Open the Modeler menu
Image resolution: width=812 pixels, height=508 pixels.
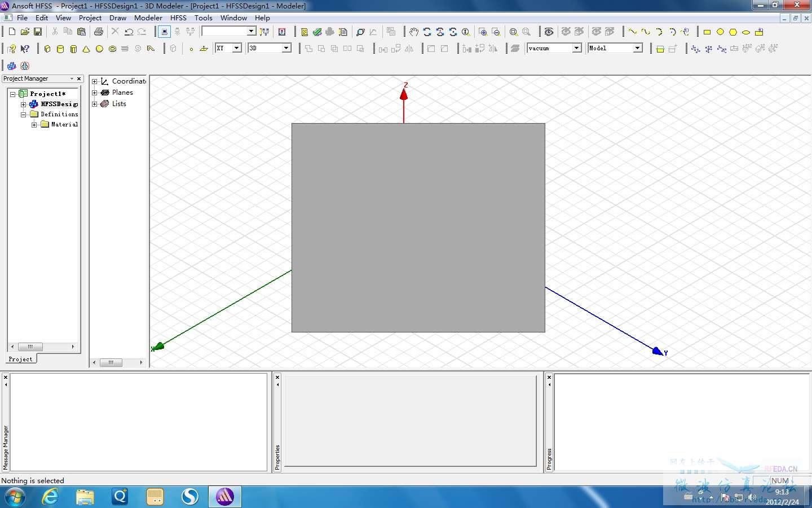[148, 18]
